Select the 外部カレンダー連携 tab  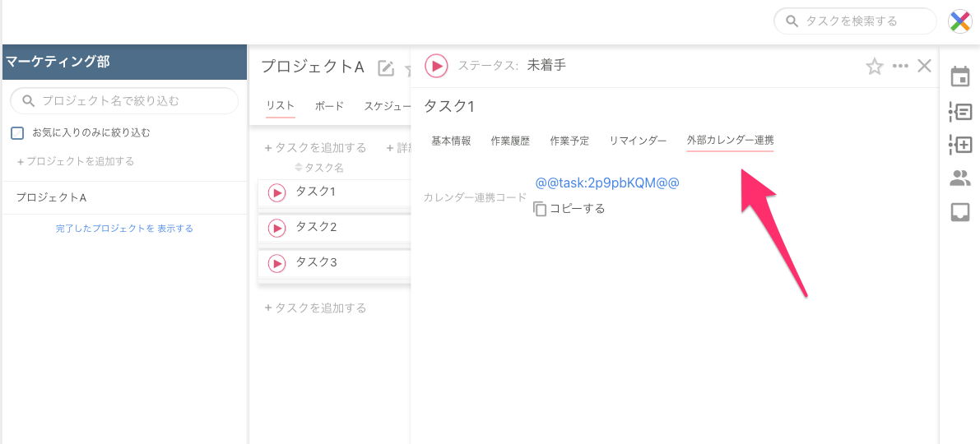click(x=730, y=141)
